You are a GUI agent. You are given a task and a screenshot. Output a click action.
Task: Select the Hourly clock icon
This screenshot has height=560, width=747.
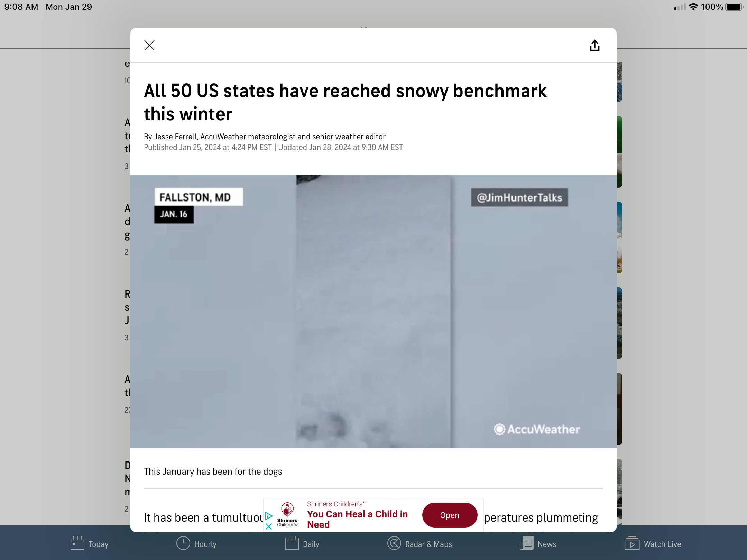click(x=183, y=543)
